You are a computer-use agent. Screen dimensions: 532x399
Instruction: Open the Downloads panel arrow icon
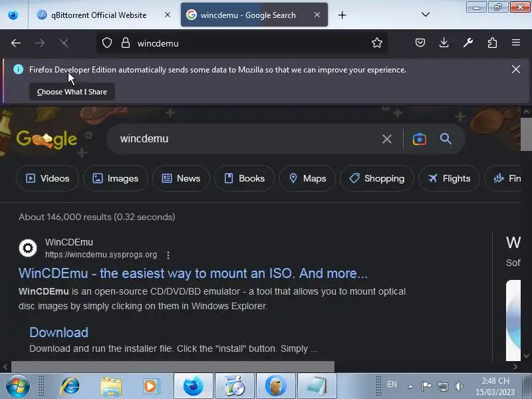(x=444, y=43)
